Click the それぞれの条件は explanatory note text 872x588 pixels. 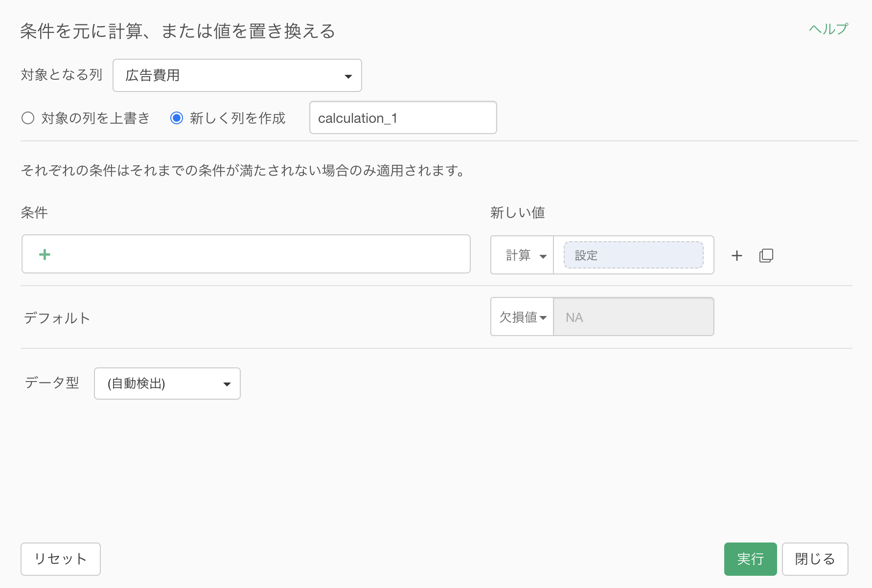243,170
